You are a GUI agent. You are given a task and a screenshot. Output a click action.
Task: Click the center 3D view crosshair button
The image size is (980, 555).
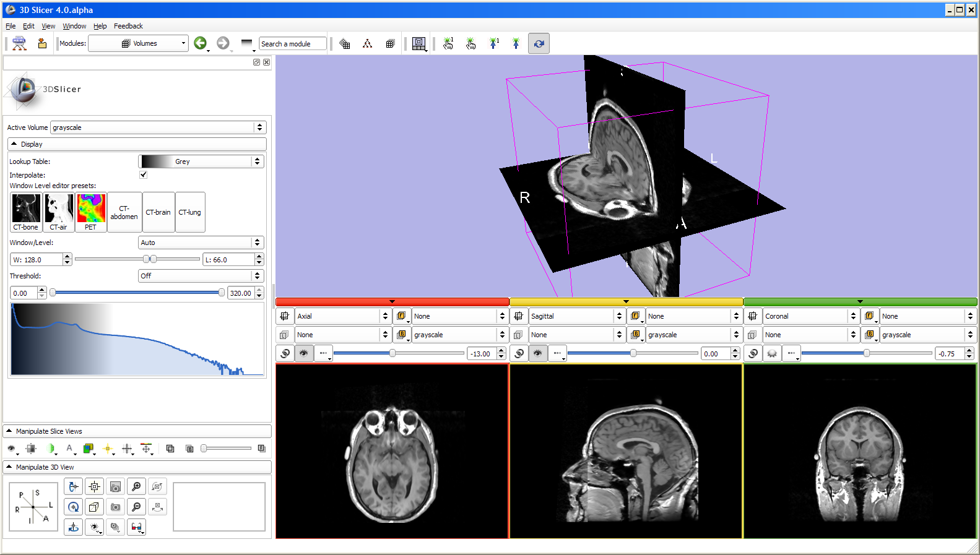pyautogui.click(x=94, y=487)
